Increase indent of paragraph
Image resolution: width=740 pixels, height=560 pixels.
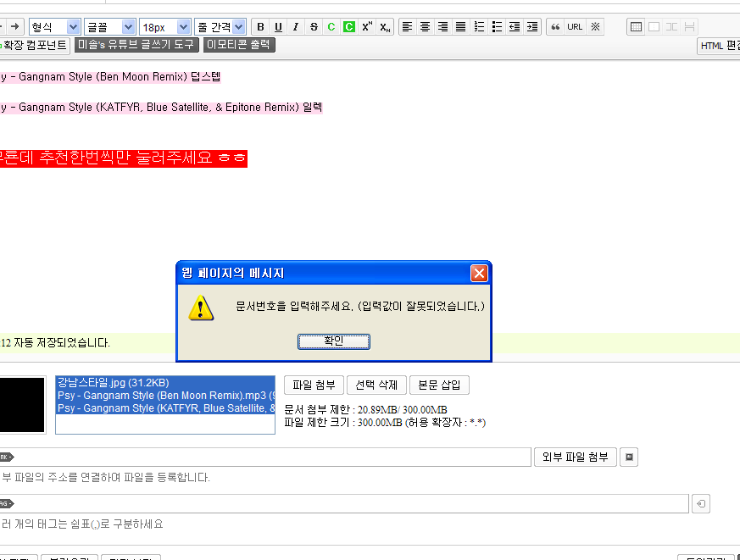tap(532, 27)
